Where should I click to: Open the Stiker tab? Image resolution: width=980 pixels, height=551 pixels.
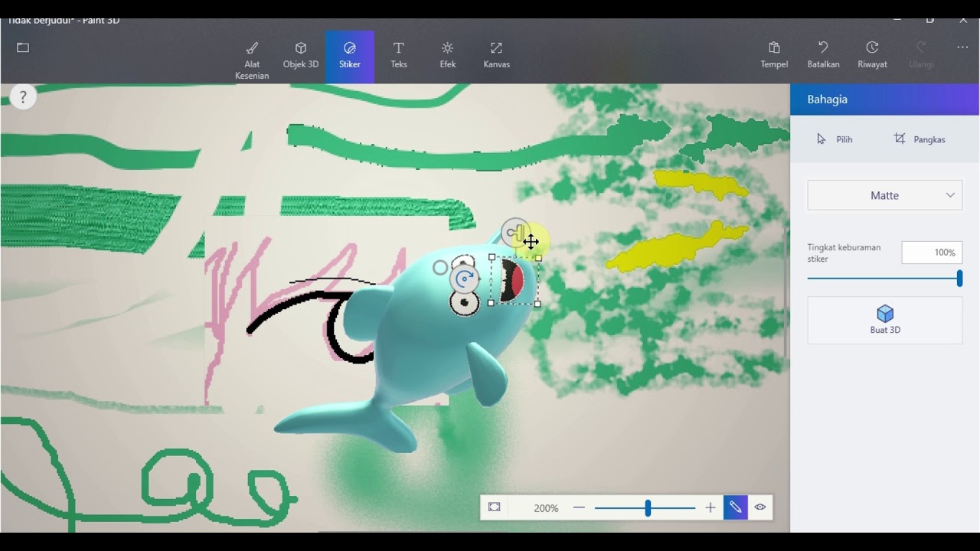click(x=350, y=57)
